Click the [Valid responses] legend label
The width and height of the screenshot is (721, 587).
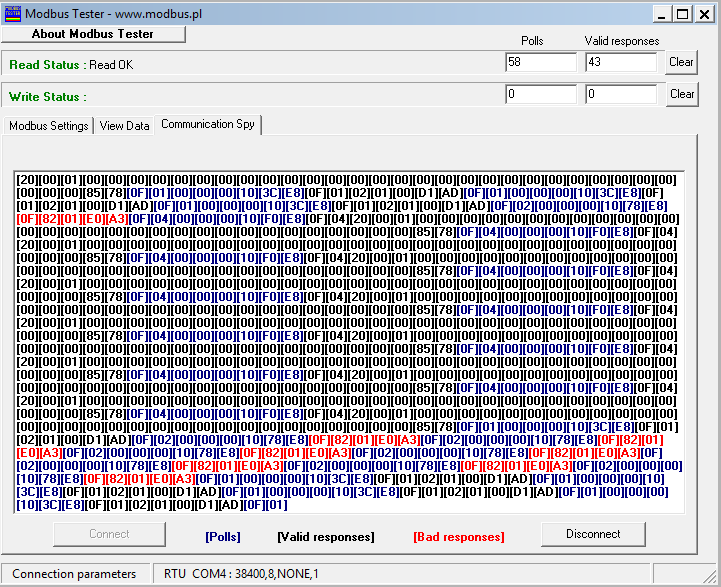(326, 537)
